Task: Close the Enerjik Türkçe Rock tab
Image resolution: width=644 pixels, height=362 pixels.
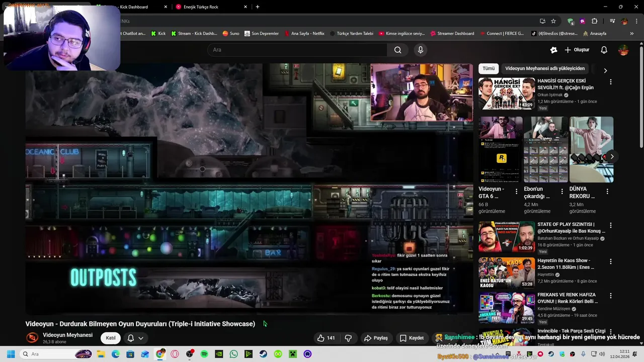Action: point(246,7)
